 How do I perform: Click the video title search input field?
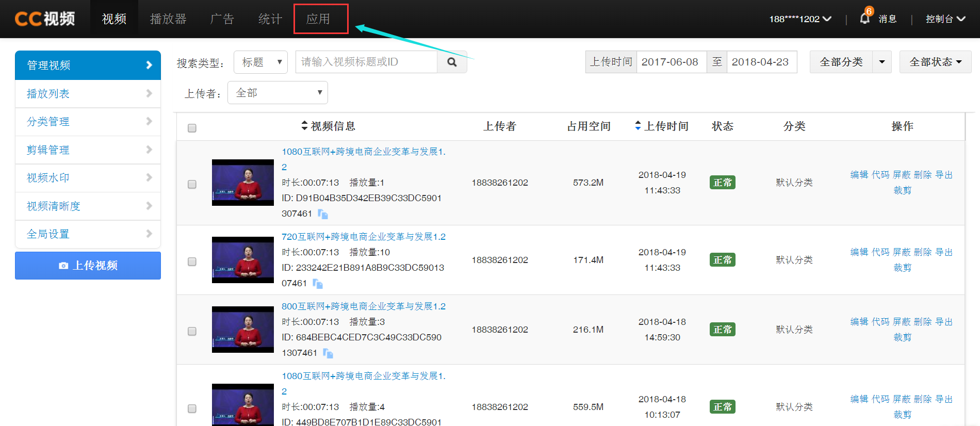point(366,62)
